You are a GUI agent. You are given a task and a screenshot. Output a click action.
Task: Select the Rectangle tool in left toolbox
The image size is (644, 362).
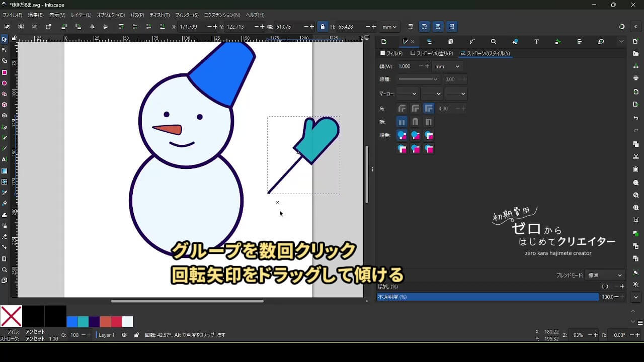coord(5,72)
